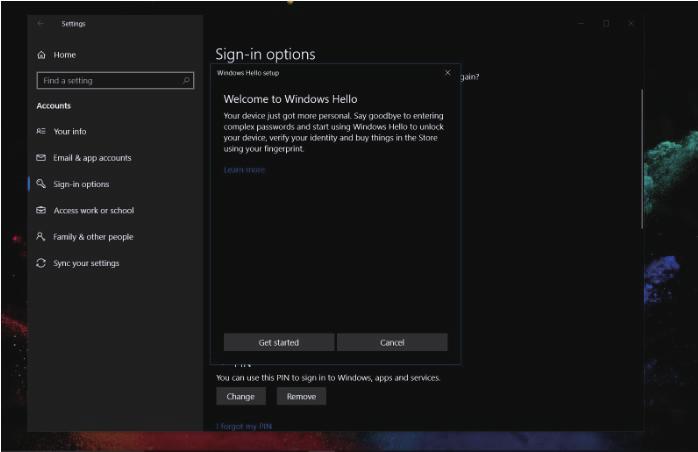
Task: Open Family & other people
Action: pos(93,236)
